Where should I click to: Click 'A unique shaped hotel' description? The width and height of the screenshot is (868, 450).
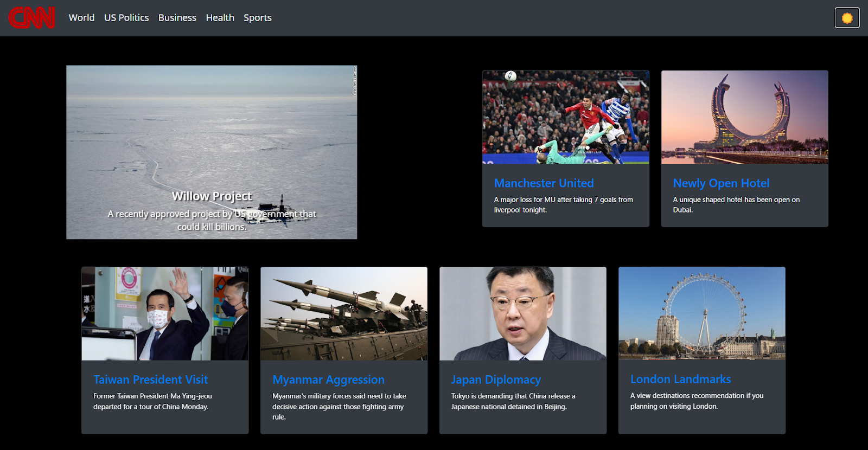(x=736, y=205)
